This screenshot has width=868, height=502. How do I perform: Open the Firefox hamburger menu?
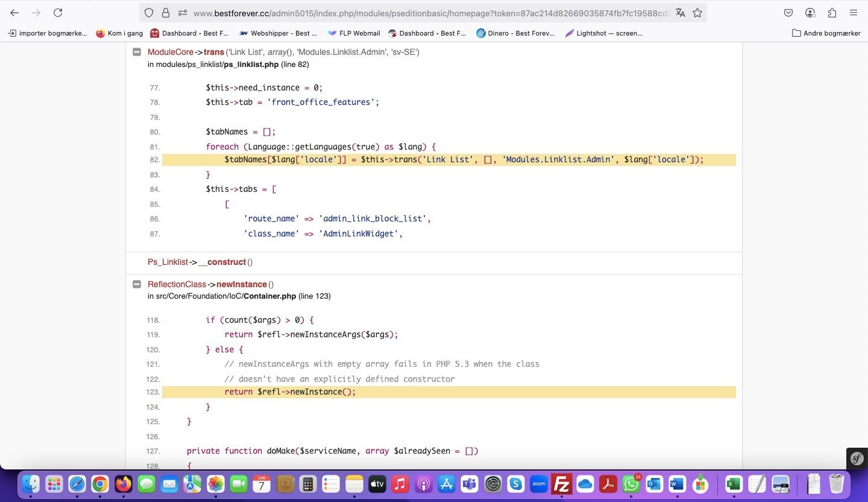tap(854, 13)
